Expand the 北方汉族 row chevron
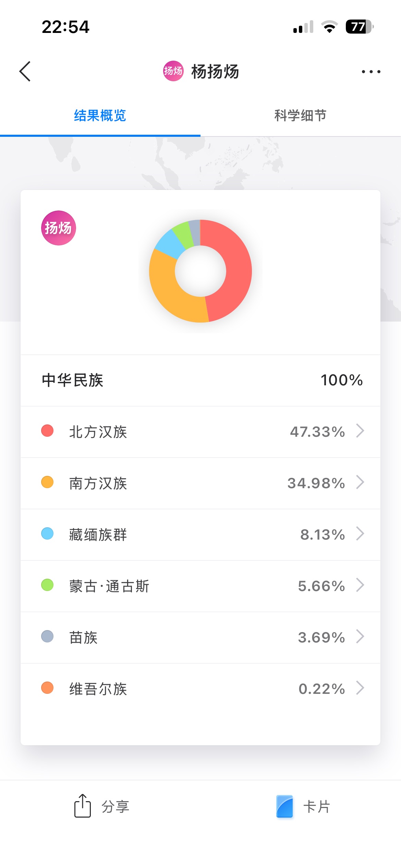401x868 pixels. 360,431
